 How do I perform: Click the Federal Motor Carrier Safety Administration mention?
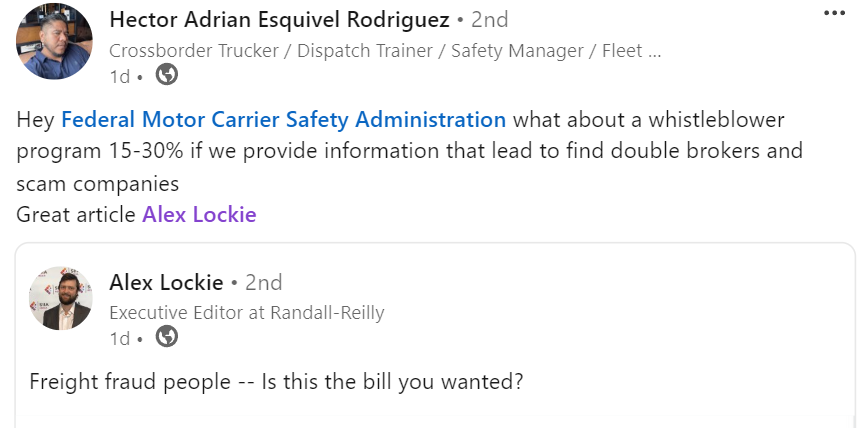coord(283,120)
